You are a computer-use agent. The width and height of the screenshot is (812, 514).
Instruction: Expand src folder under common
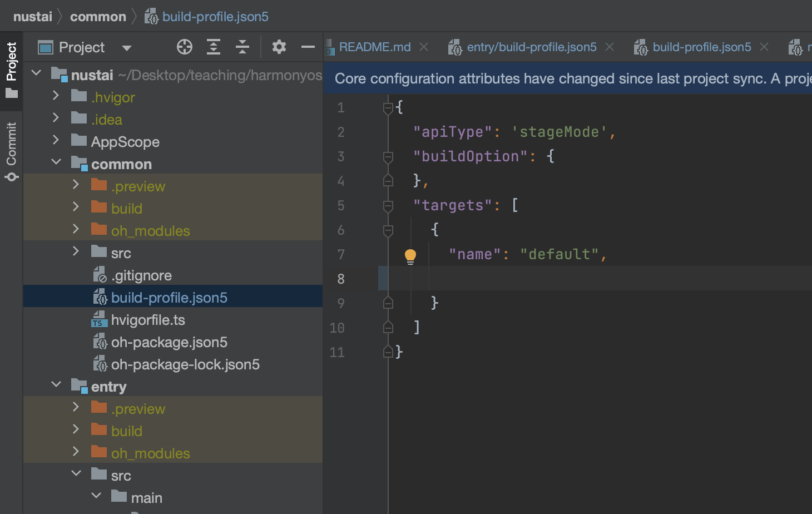click(76, 251)
